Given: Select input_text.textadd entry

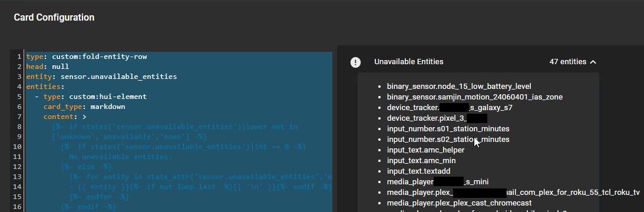Looking at the screenshot, I should click(x=418, y=171).
